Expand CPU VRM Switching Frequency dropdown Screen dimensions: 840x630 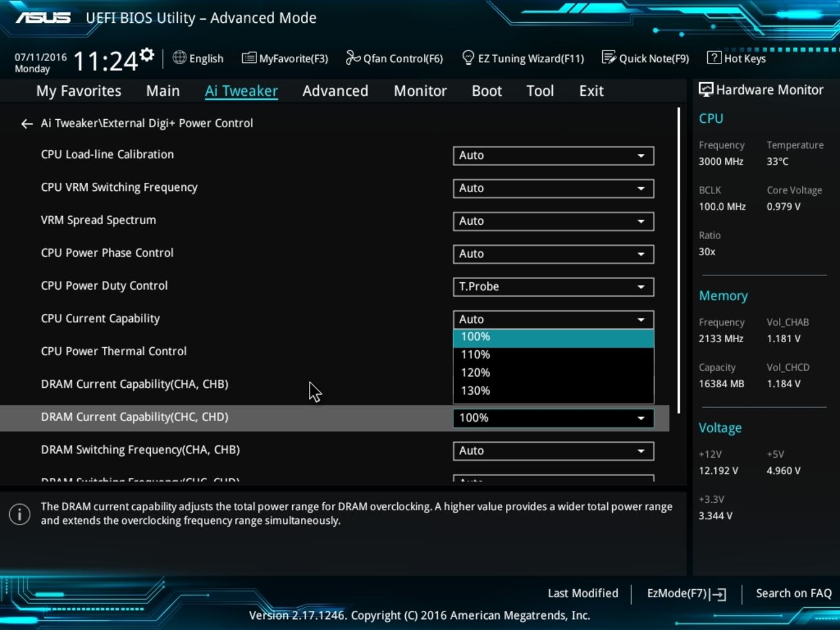point(553,188)
